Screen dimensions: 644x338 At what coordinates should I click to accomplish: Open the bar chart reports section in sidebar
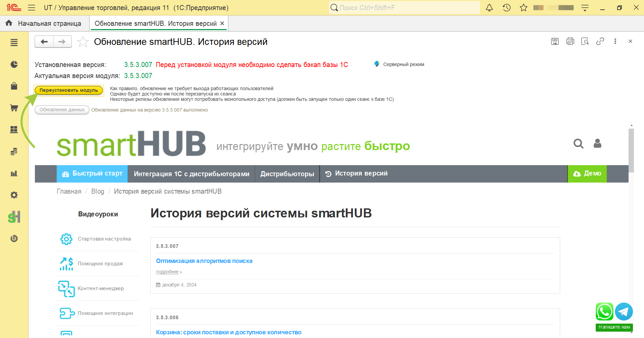click(x=14, y=173)
